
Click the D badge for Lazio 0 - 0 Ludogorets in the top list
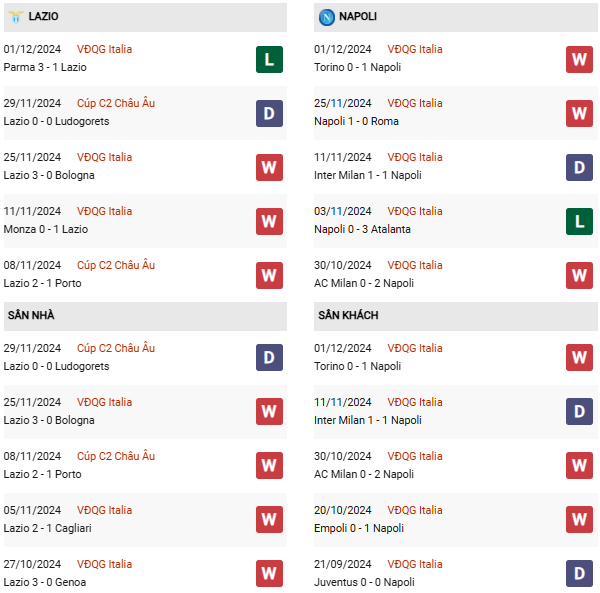[x=269, y=113]
